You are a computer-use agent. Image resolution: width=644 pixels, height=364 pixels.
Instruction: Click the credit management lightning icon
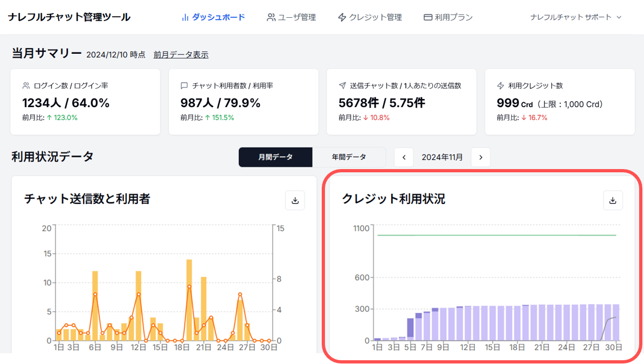coord(342,17)
